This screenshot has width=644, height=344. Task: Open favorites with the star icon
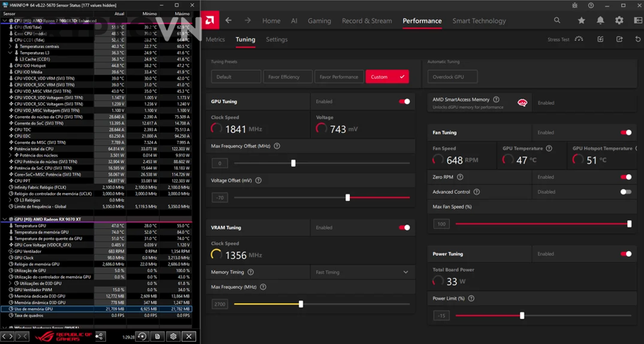[581, 21]
